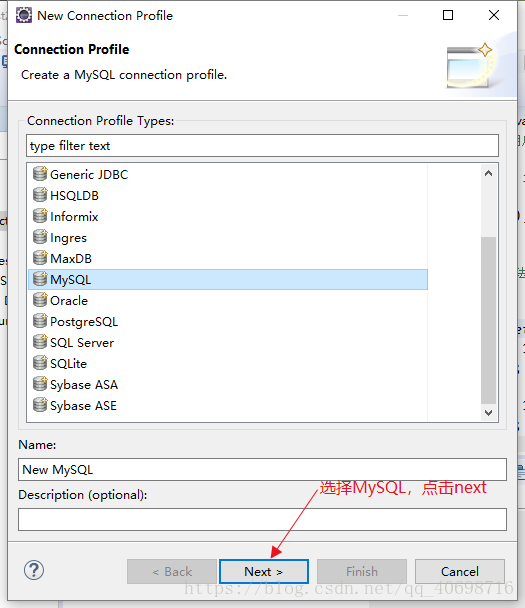Click the SQLite database icon
The width and height of the screenshot is (525, 608).
click(40, 363)
